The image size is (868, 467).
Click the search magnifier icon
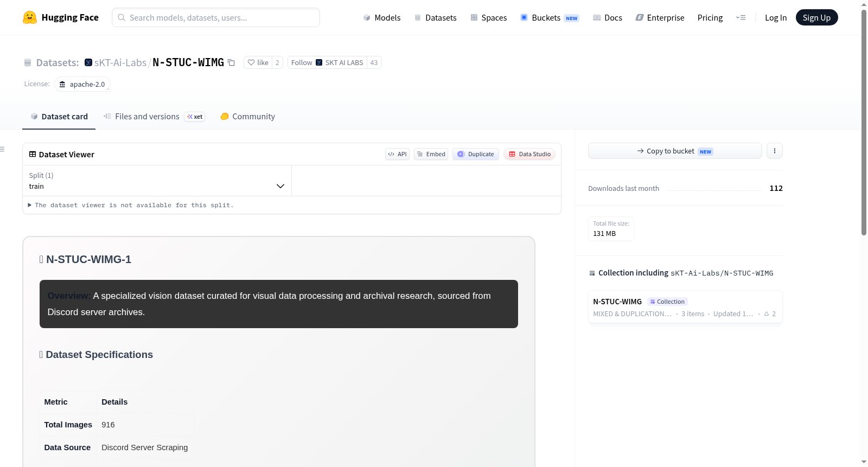pyautogui.click(x=122, y=17)
